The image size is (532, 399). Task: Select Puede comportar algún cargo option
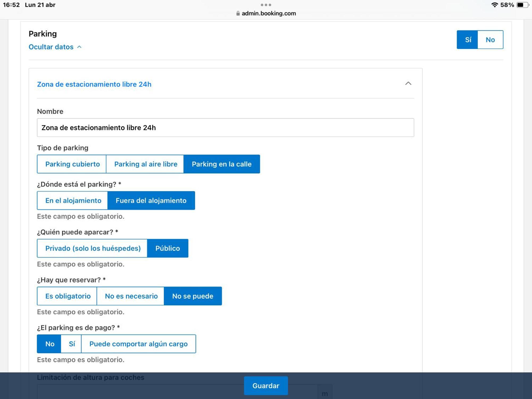pos(139,344)
